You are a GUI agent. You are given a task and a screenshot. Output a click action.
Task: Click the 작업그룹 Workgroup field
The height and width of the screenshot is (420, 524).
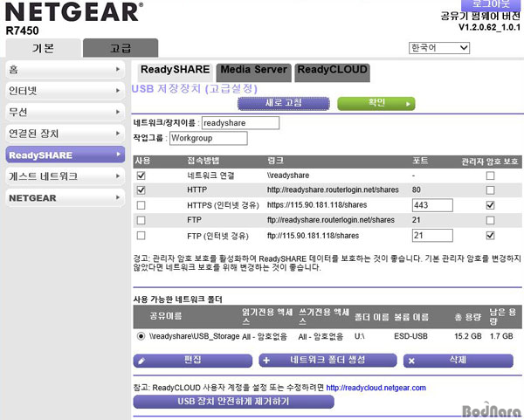pyautogui.click(x=209, y=138)
